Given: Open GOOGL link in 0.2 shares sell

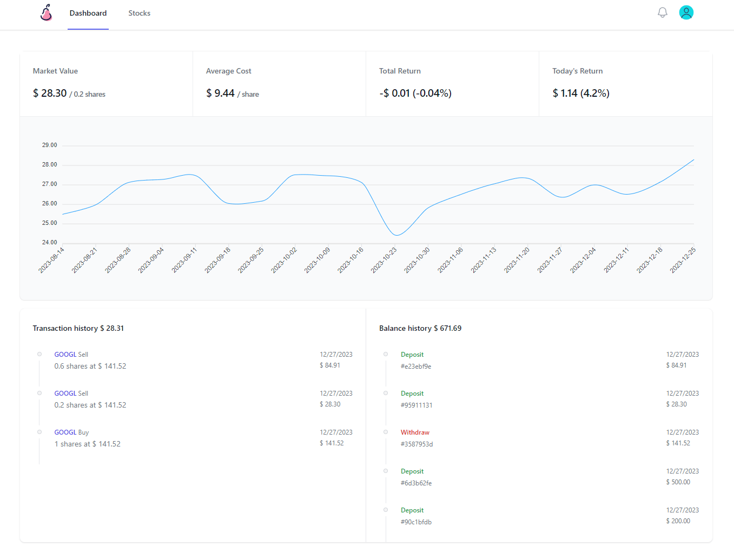Looking at the screenshot, I should tap(65, 394).
